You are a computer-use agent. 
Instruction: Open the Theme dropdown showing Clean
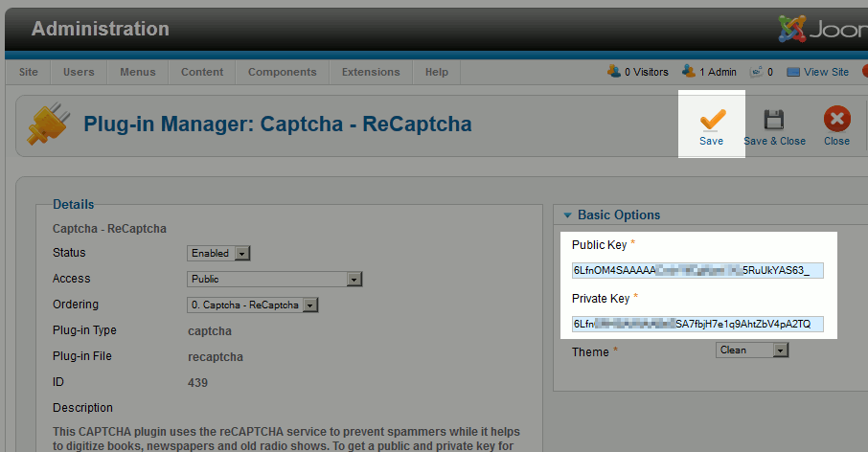pyautogui.click(x=752, y=350)
